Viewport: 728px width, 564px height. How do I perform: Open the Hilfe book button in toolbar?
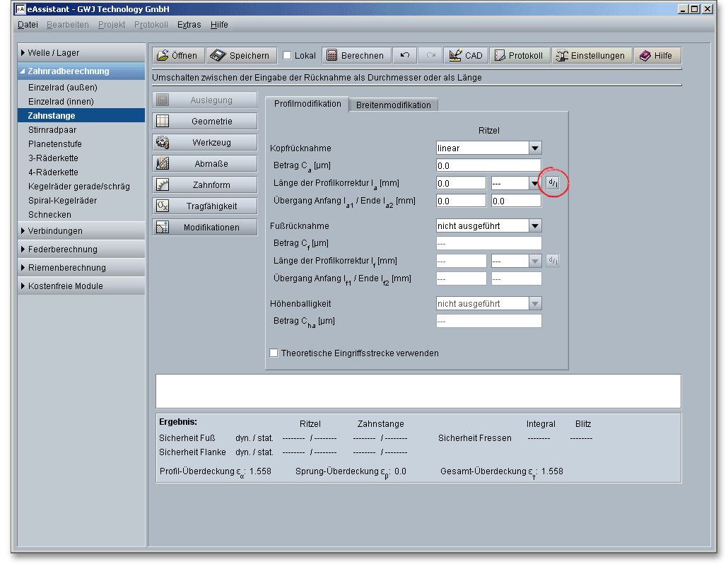(657, 56)
